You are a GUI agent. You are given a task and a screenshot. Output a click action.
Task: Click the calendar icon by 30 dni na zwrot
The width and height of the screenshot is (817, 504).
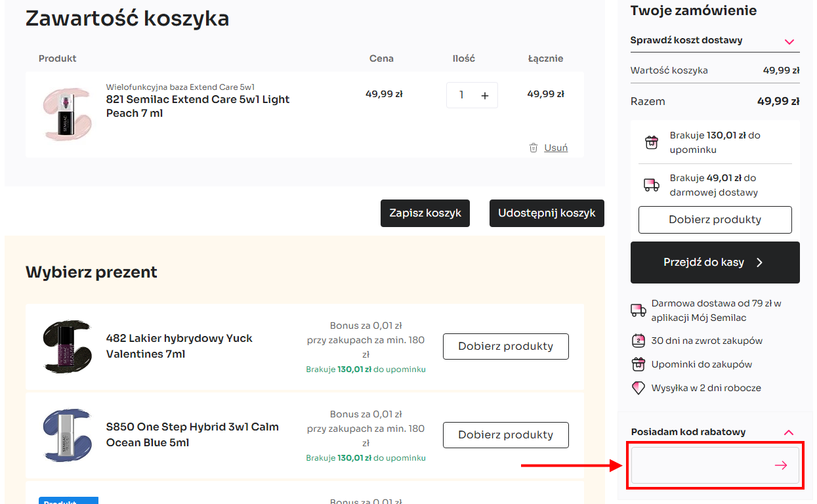pos(639,341)
